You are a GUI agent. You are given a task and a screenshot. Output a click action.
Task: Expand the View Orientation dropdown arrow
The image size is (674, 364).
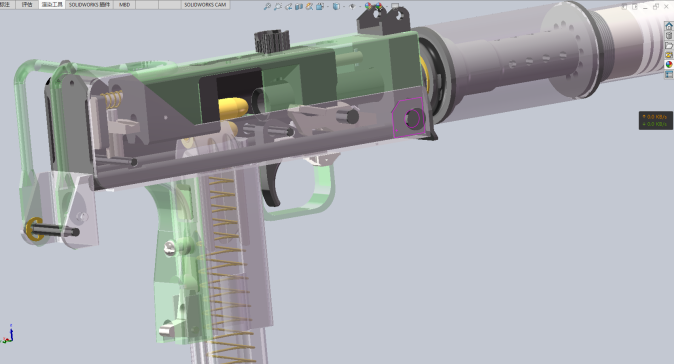click(327, 6)
